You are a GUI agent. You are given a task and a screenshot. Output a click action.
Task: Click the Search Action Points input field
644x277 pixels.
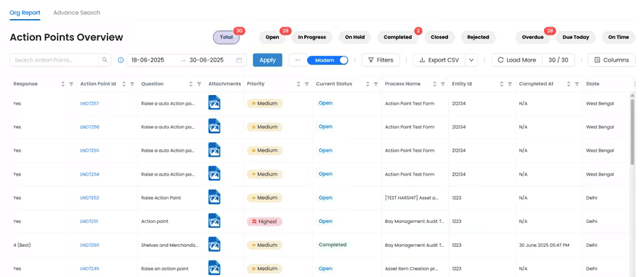click(x=55, y=60)
